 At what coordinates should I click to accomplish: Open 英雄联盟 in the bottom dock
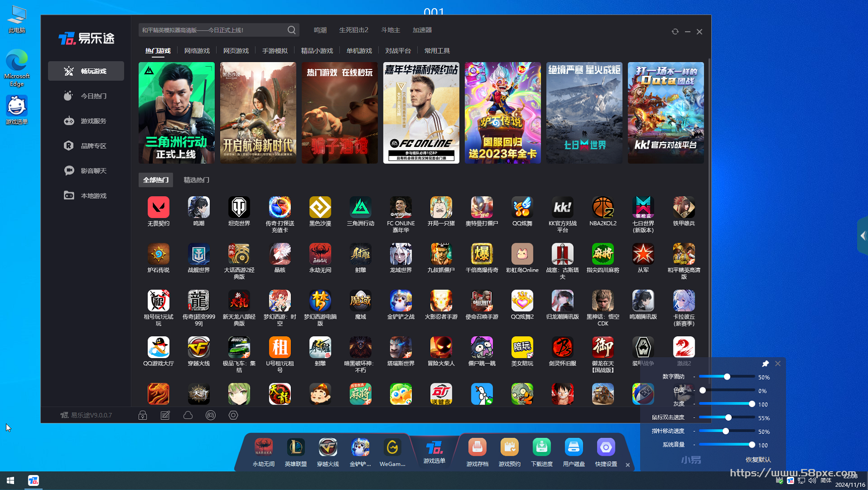(296, 452)
